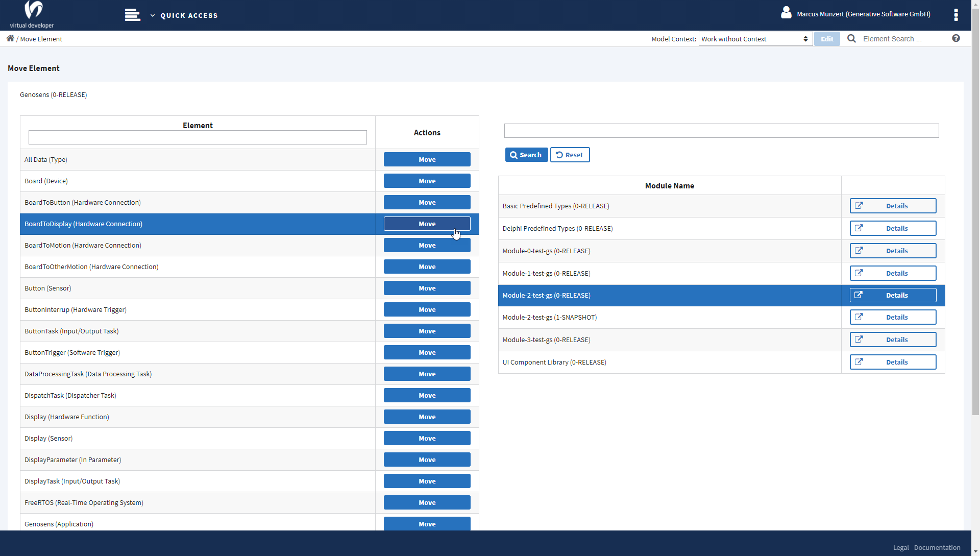
Task: Move the BoardToButton element
Action: 427,202
